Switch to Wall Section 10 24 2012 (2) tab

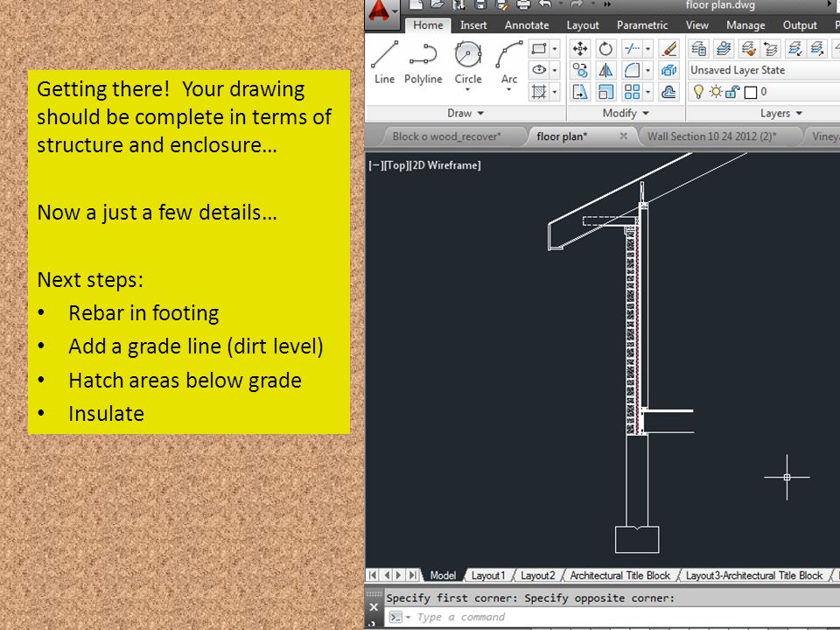[711, 136]
